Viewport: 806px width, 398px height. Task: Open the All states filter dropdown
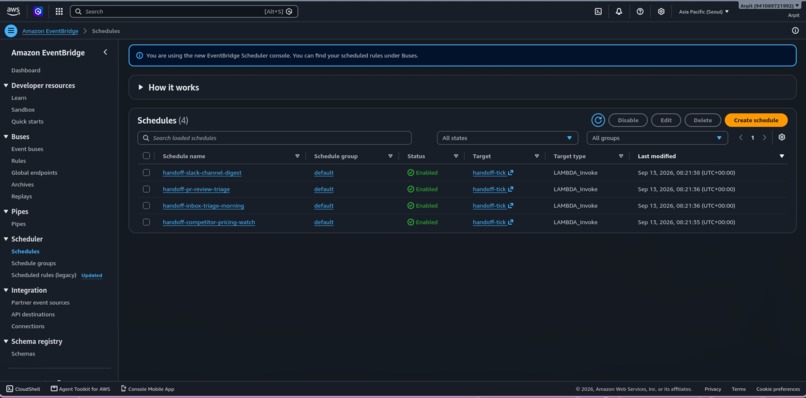pos(507,138)
